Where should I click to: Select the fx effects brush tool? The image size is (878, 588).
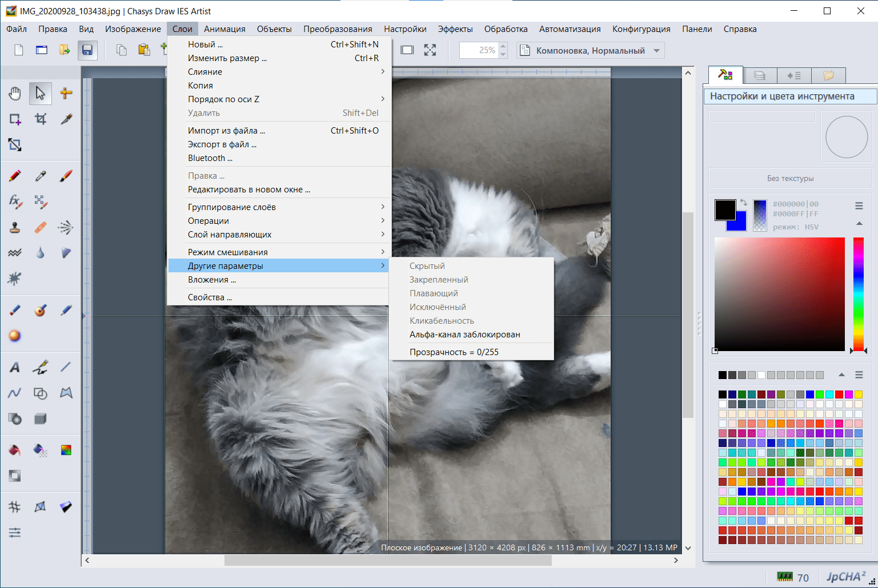(x=15, y=202)
